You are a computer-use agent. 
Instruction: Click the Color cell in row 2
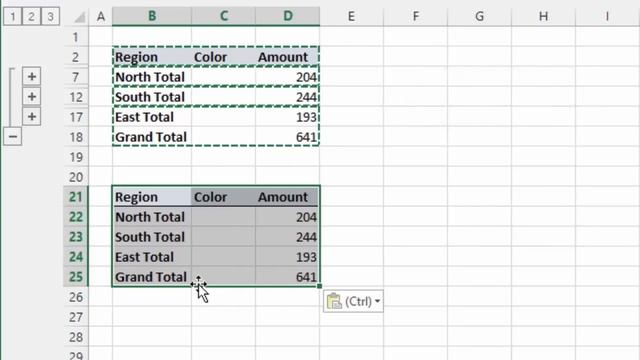click(223, 57)
